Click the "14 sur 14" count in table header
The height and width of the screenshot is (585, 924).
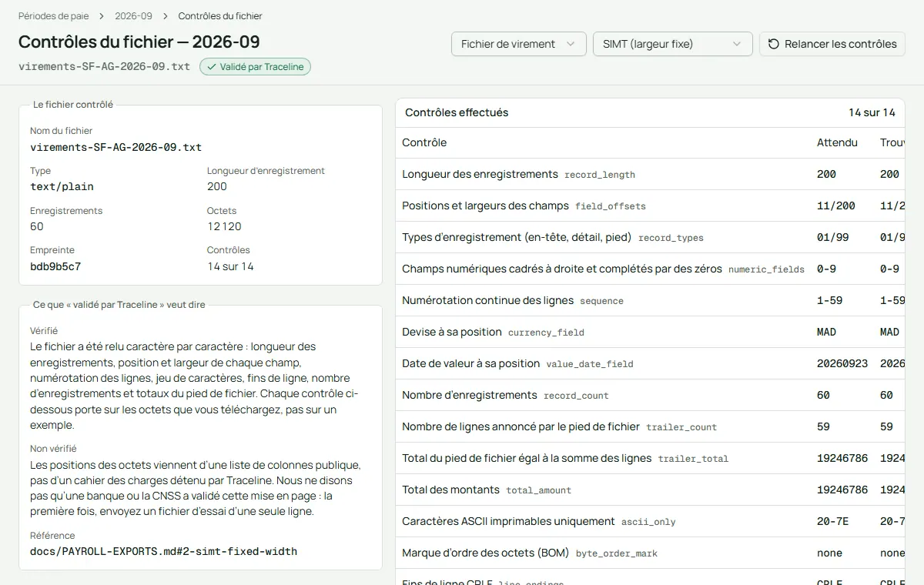872,112
